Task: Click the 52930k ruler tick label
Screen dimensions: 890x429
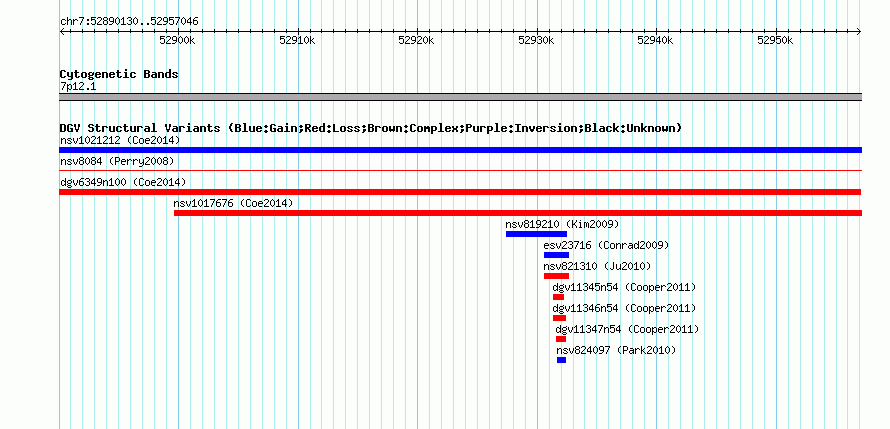Action: (x=536, y=40)
